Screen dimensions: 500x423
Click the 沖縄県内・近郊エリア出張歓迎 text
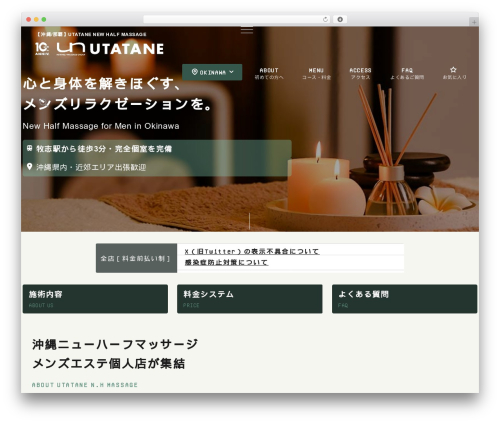[x=91, y=167]
